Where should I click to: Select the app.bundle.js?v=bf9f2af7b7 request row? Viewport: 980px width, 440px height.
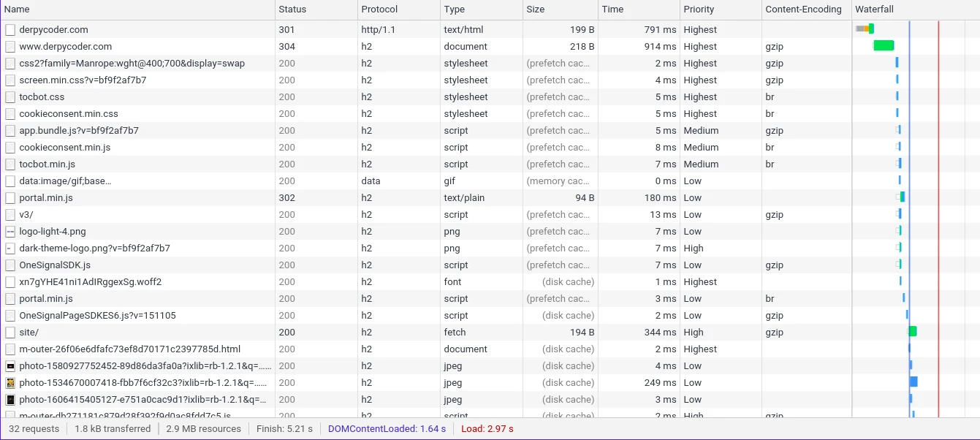tap(490, 131)
